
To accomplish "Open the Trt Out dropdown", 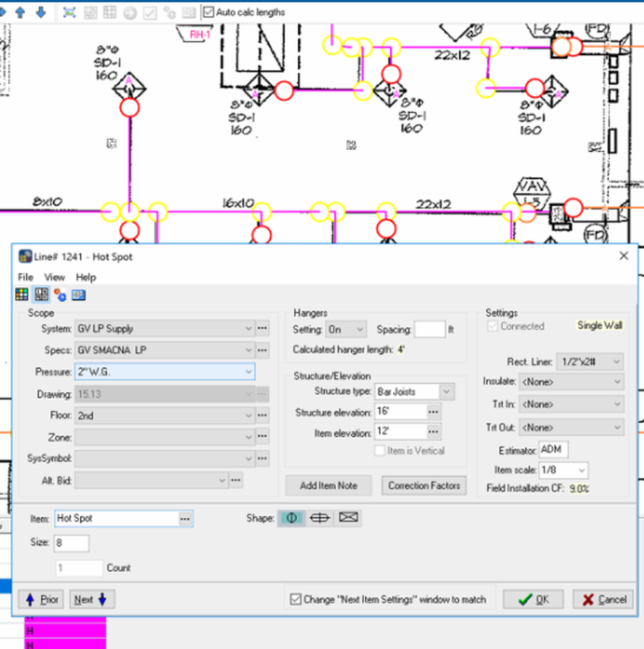I will point(571,427).
